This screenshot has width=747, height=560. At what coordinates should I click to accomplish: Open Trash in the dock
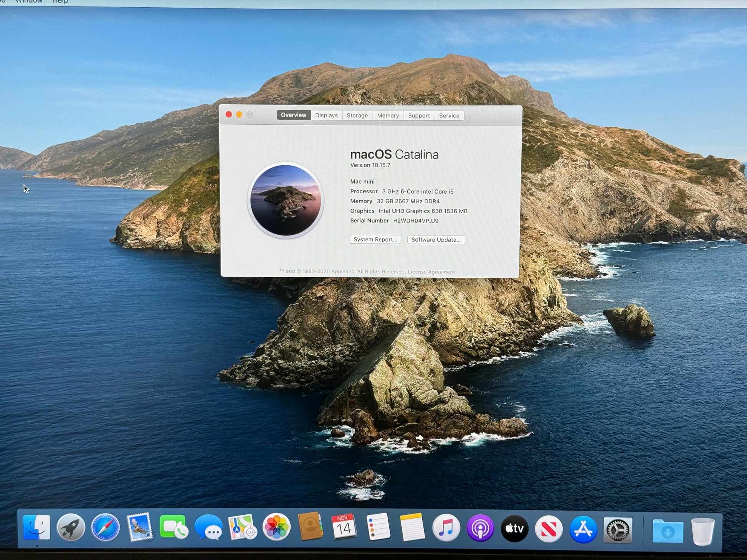click(x=702, y=531)
